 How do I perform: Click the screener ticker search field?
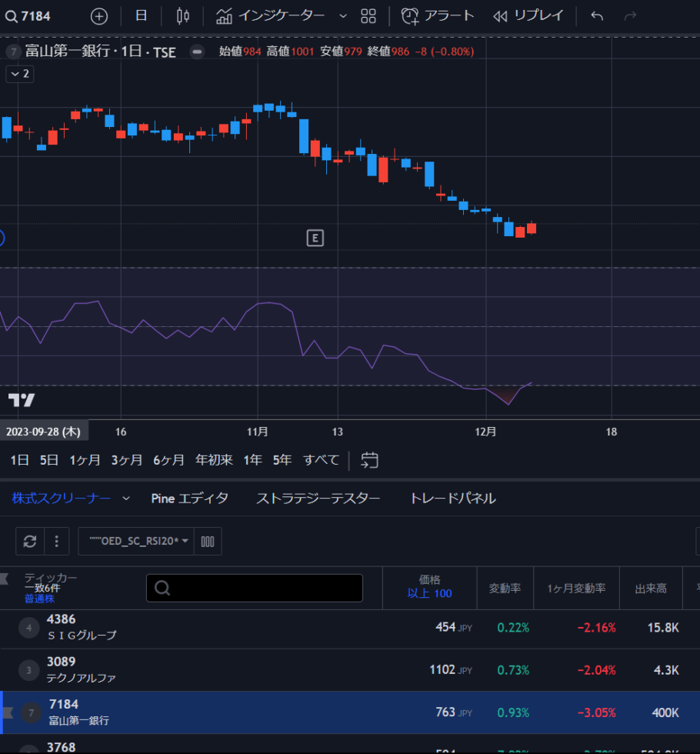(255, 588)
